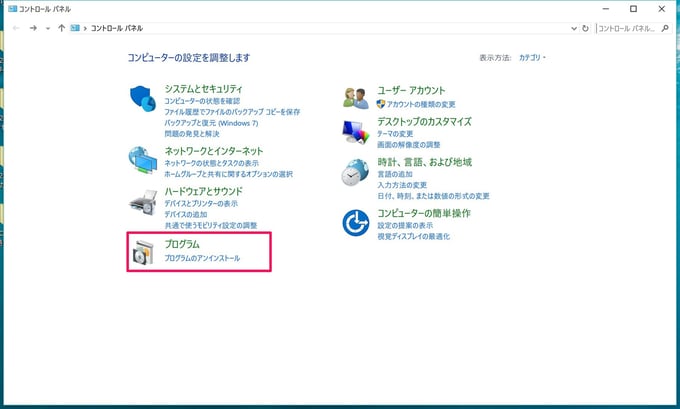This screenshot has height=409, width=680.
Task: Maximize the Control Panel window
Action: point(634,9)
